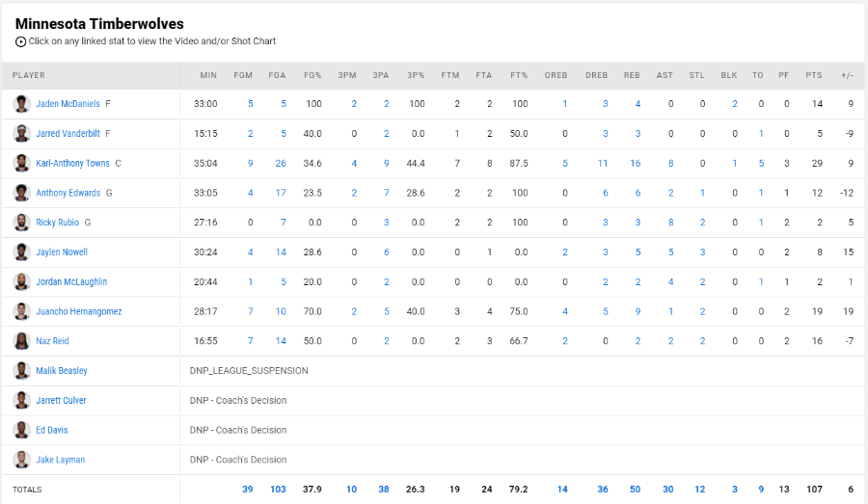The height and width of the screenshot is (504, 868).
Task: Open Jaylen Nowell player page link
Action: pyautogui.click(x=62, y=252)
